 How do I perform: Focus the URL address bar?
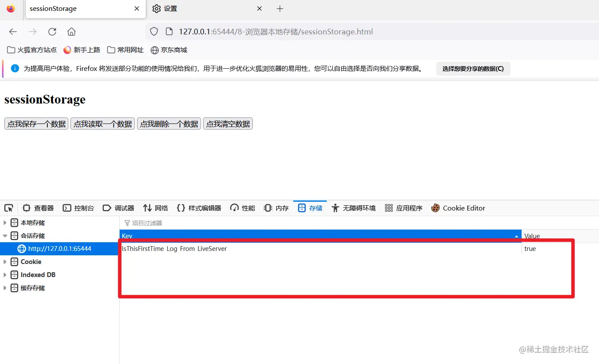[372, 32]
